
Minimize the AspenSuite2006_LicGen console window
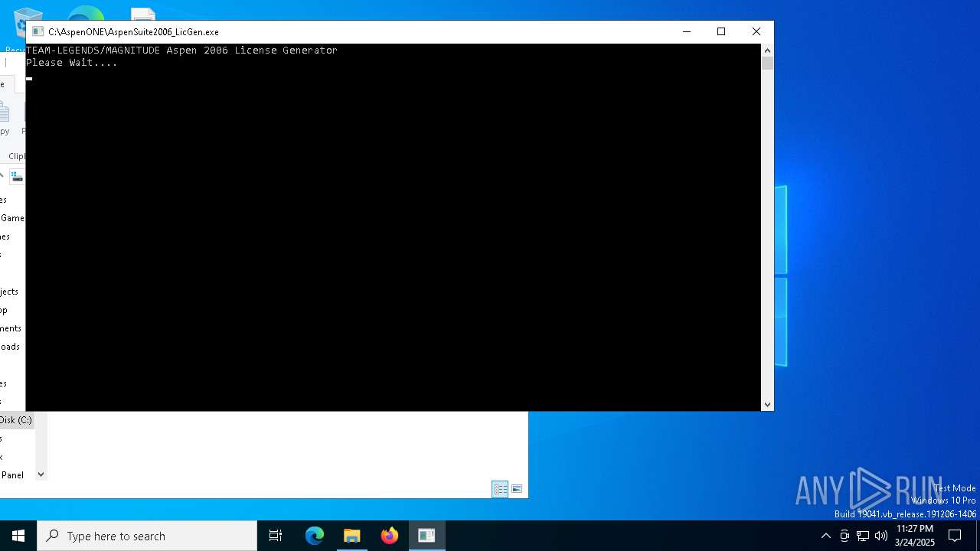[x=686, y=31]
